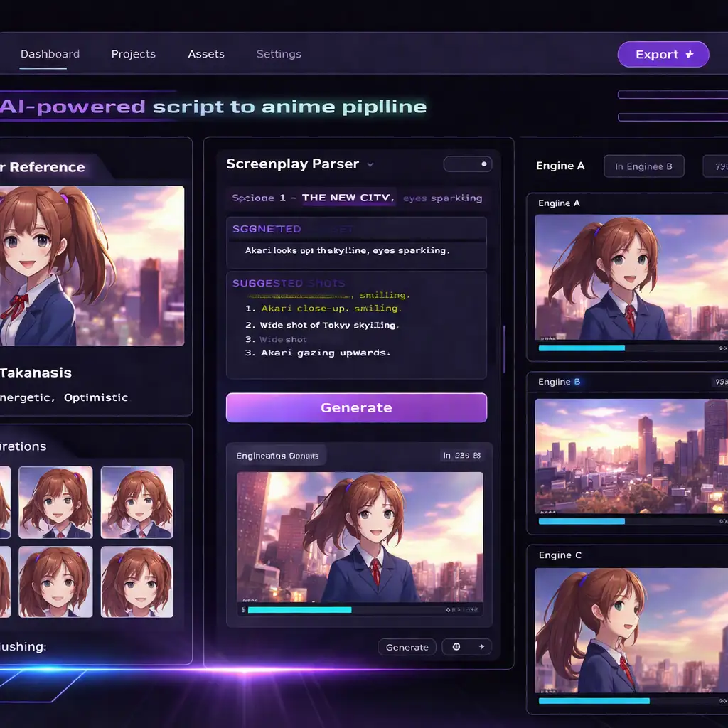728x728 pixels.
Task: Click the Engine B card progress bar
Action: (627, 521)
